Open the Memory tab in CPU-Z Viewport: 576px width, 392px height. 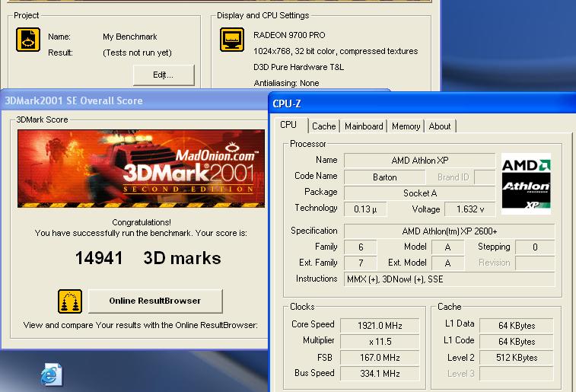tap(406, 126)
